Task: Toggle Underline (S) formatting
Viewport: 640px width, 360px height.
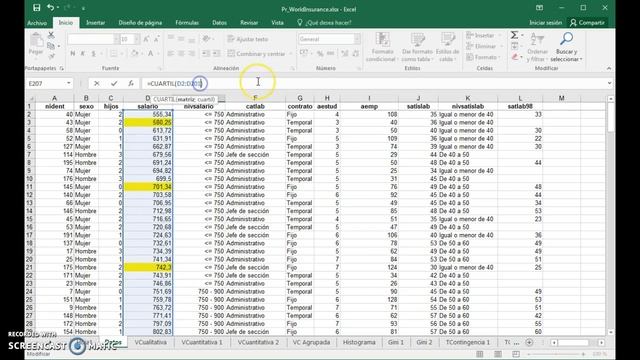Action: point(93,53)
